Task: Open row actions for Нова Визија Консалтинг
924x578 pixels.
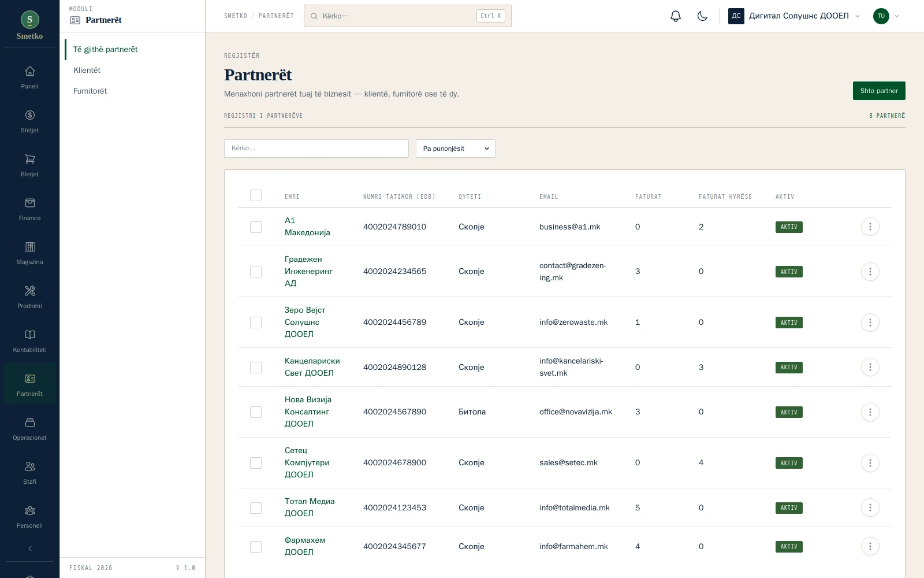Action: pyautogui.click(x=870, y=412)
